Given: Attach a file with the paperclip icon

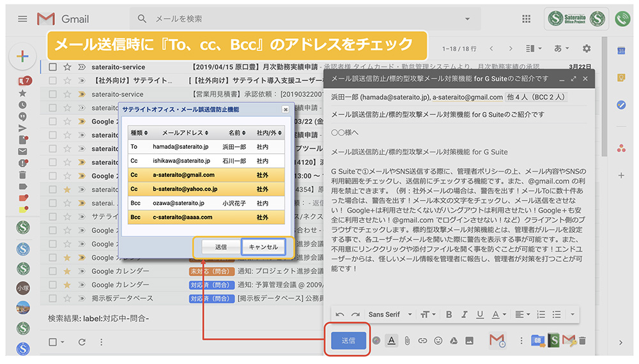Looking at the screenshot, I should (407, 341).
